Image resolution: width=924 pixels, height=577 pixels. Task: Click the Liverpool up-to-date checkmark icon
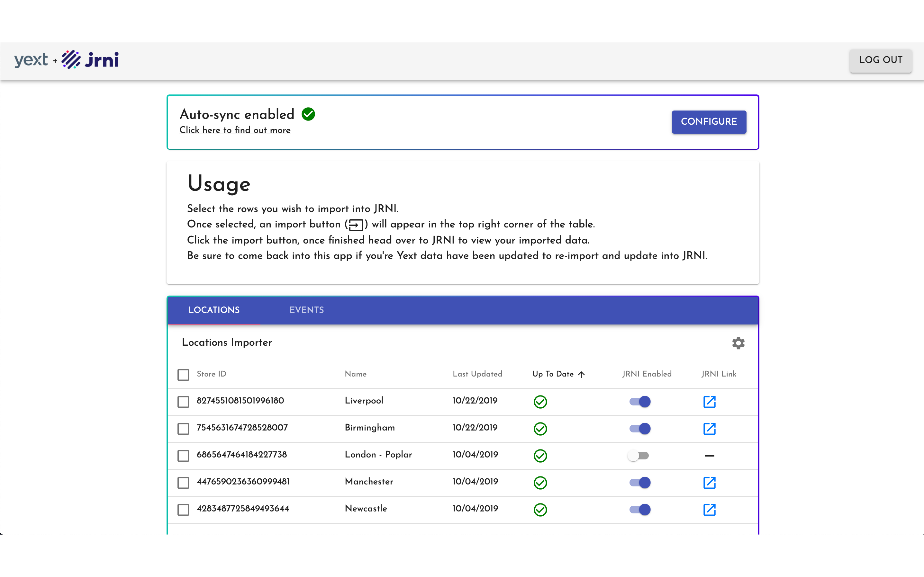pyautogui.click(x=540, y=402)
